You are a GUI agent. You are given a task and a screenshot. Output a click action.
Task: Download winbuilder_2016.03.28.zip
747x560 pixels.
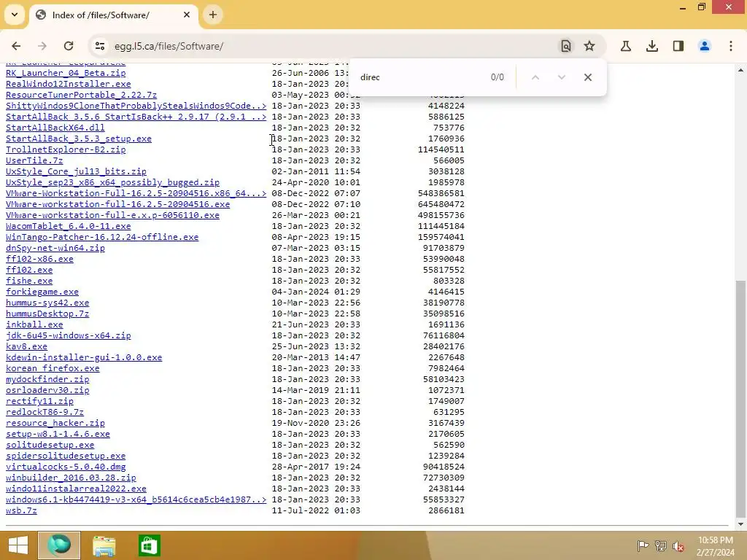[71, 478]
